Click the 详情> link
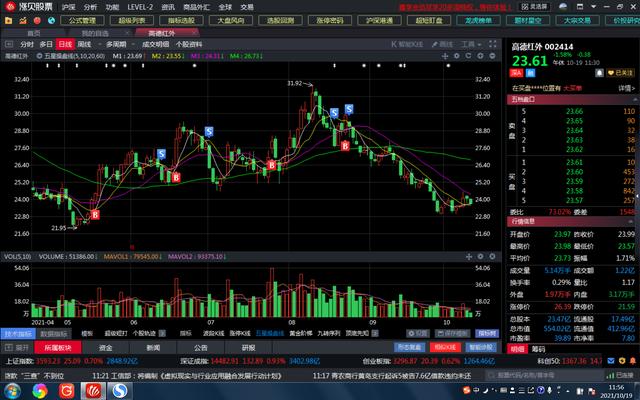Viewport: 640px width, 400px height. [626, 87]
